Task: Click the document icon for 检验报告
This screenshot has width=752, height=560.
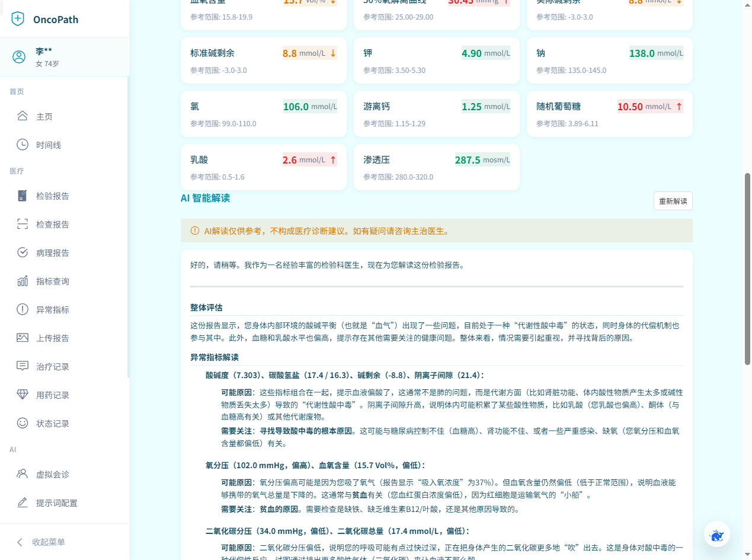Action: click(x=23, y=196)
